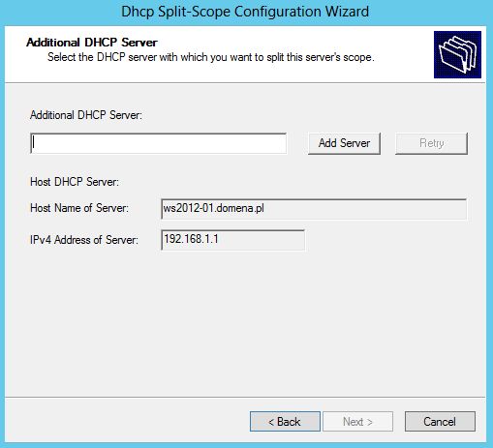
Task: Go back with the < Back button
Action: (x=285, y=421)
